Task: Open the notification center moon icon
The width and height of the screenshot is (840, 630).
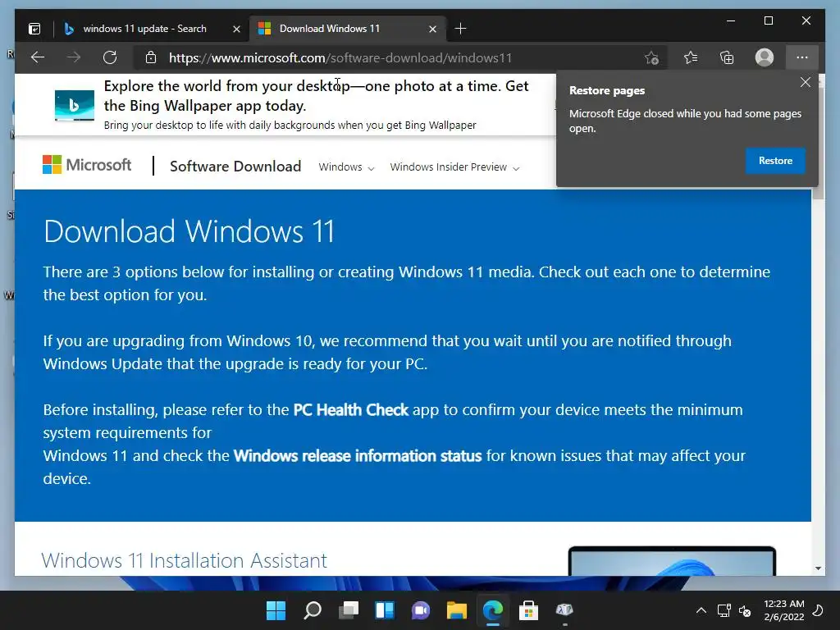Action: click(x=818, y=610)
